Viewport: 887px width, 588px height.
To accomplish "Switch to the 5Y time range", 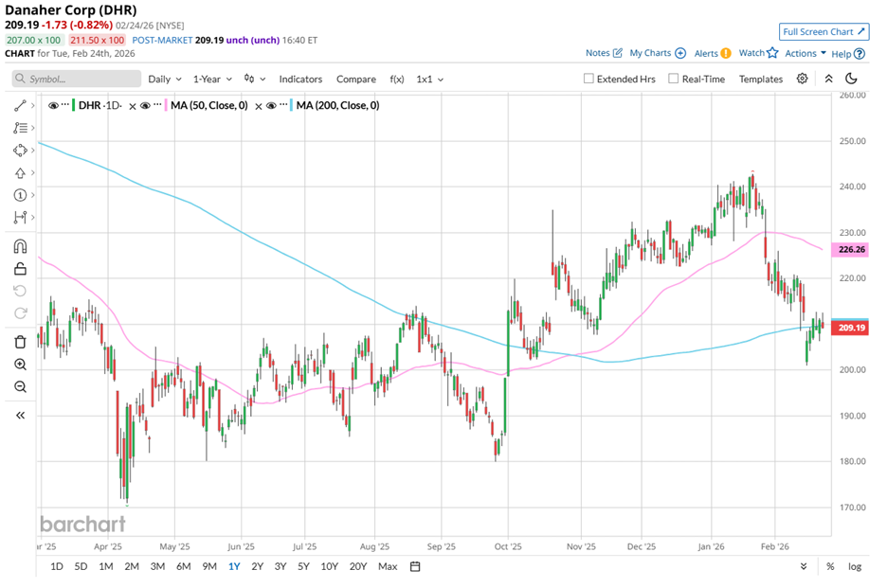I will [303, 566].
